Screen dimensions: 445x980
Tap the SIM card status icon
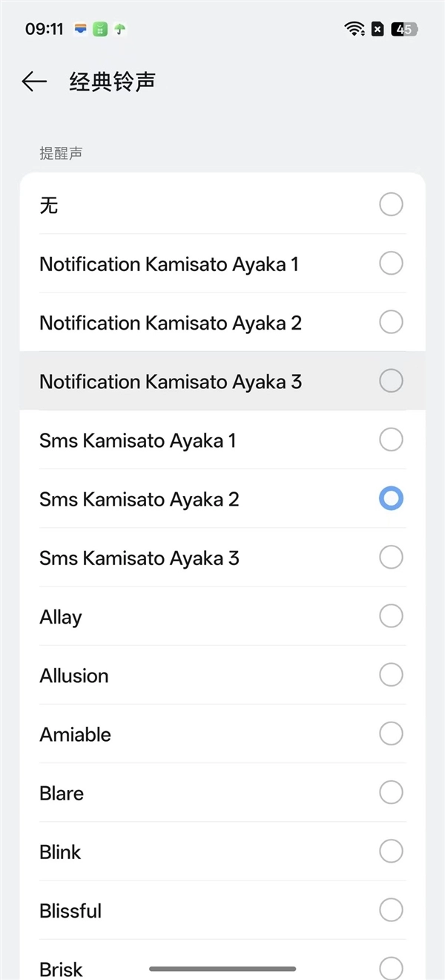[x=378, y=30]
